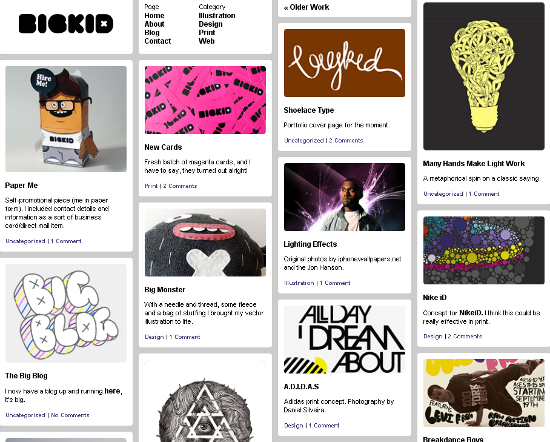550x442 pixels.
Task: Click the Big Blog graffiti image
Action: click(66, 313)
